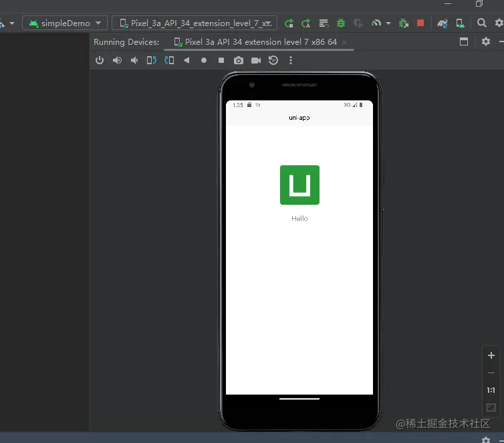Click the uni-app title in the phone screen
The height and width of the screenshot is (443, 504).
(299, 118)
